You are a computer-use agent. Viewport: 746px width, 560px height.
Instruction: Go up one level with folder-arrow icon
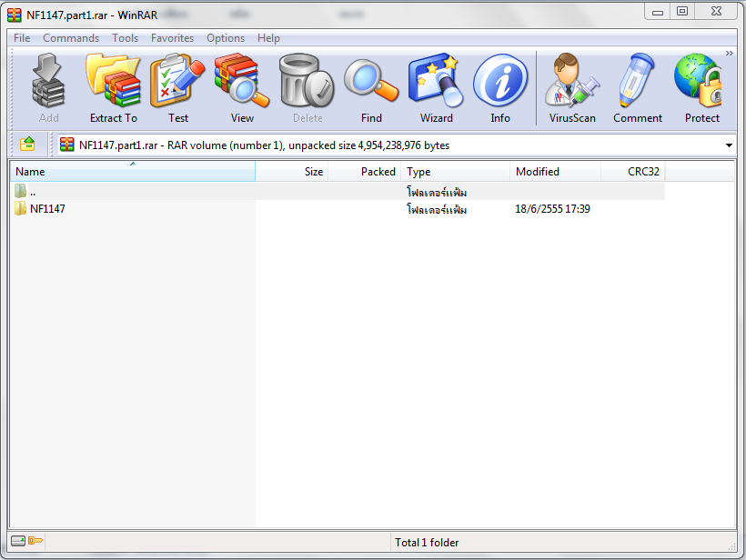click(x=27, y=144)
